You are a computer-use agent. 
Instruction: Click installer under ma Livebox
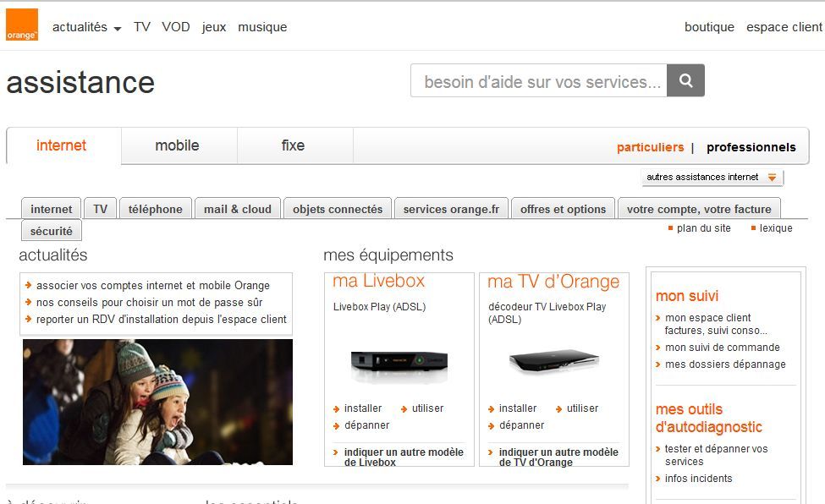coord(362,408)
